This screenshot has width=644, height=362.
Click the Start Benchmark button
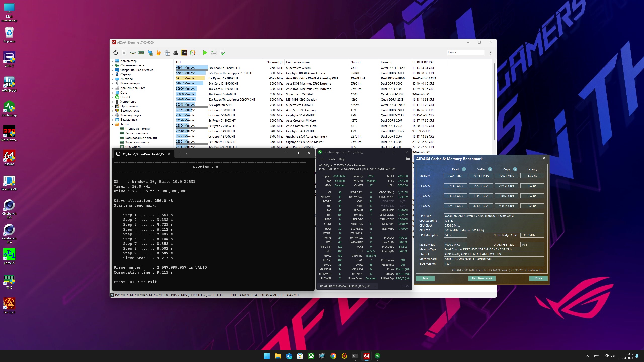482,278
